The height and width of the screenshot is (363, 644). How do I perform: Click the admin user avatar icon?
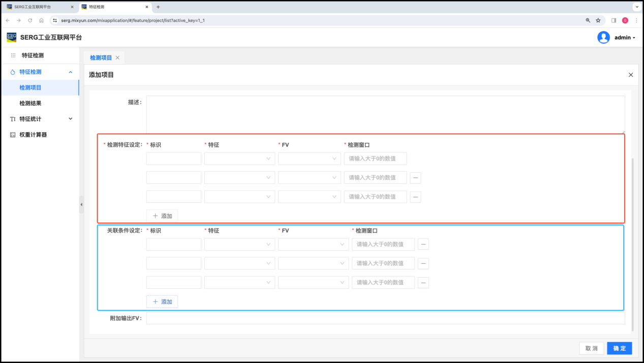603,38
